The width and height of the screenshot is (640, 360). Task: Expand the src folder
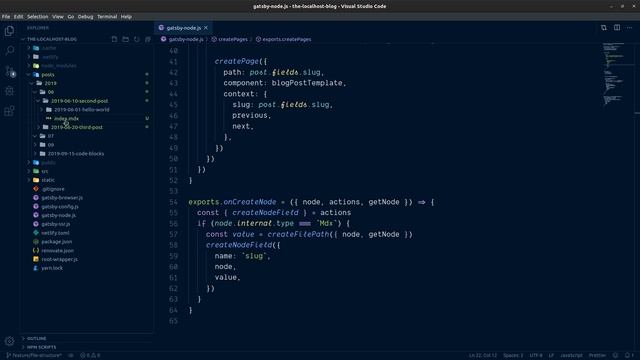click(45, 171)
